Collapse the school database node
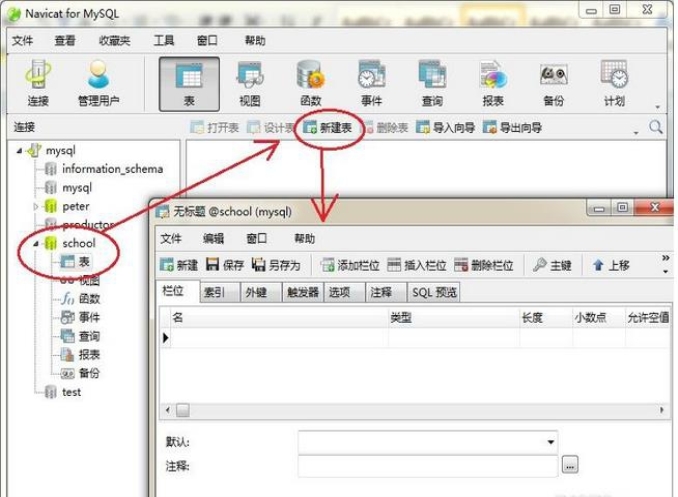 tap(36, 244)
